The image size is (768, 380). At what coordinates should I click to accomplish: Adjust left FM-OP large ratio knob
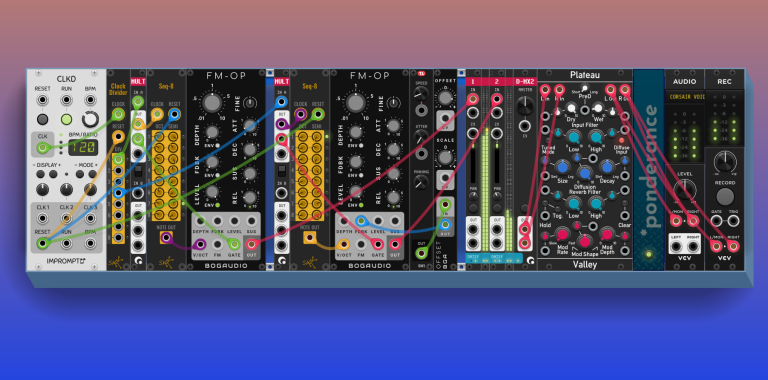[212, 102]
